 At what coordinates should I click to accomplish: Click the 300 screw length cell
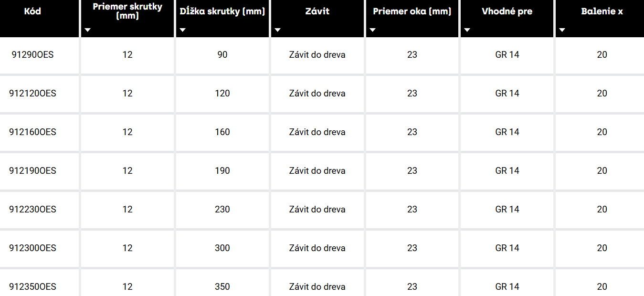point(222,248)
